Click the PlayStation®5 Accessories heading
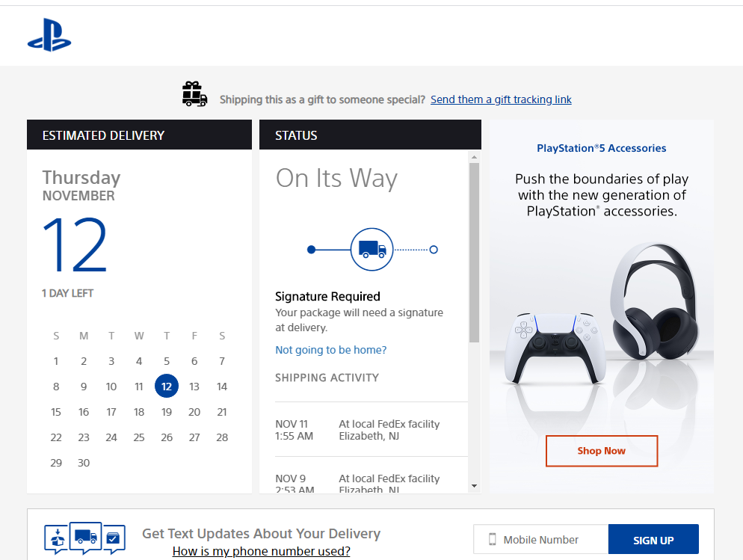 point(601,148)
